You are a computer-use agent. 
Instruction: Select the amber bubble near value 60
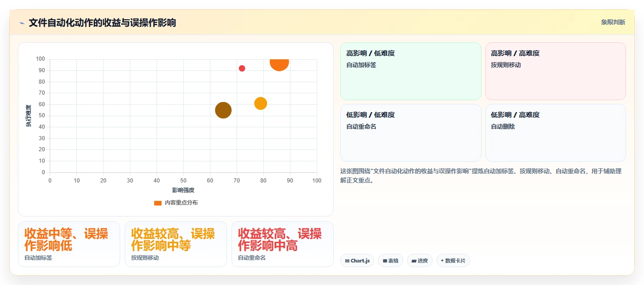click(x=261, y=103)
